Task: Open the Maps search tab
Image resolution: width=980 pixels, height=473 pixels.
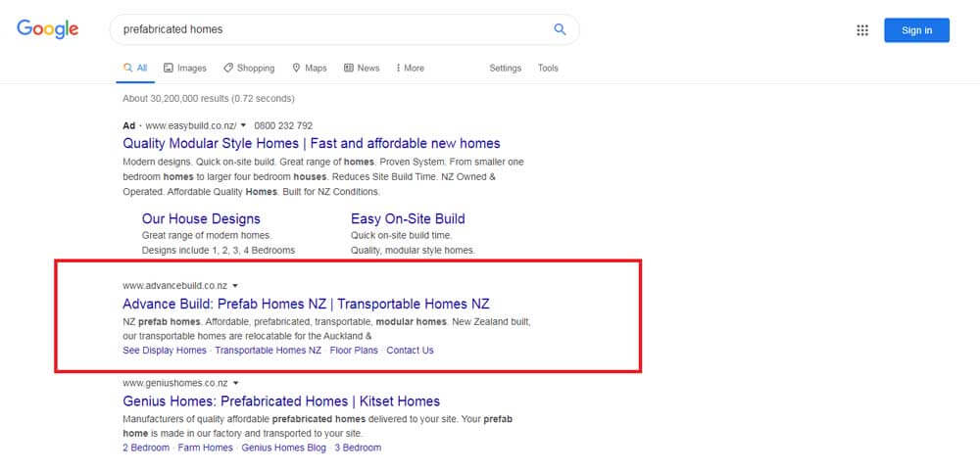Action: [310, 69]
